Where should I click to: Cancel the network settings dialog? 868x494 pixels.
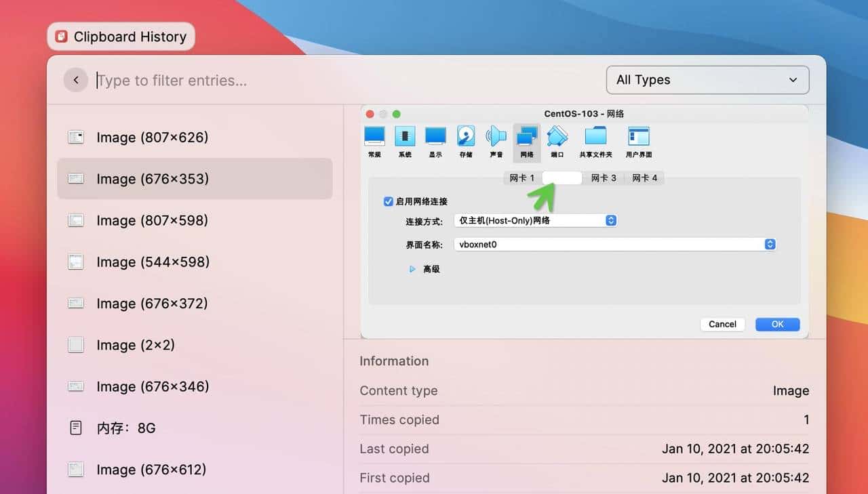pos(722,324)
